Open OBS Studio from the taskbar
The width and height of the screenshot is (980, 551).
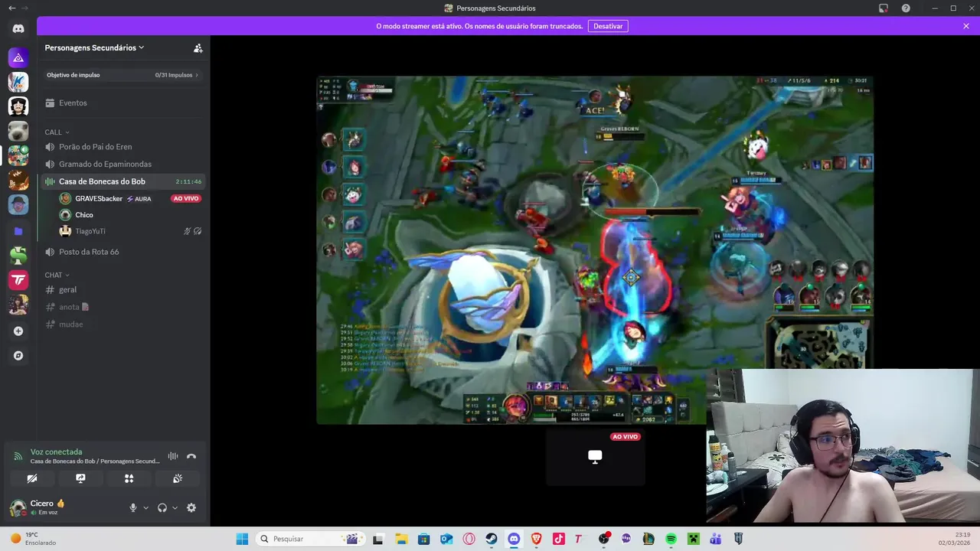tap(604, 539)
